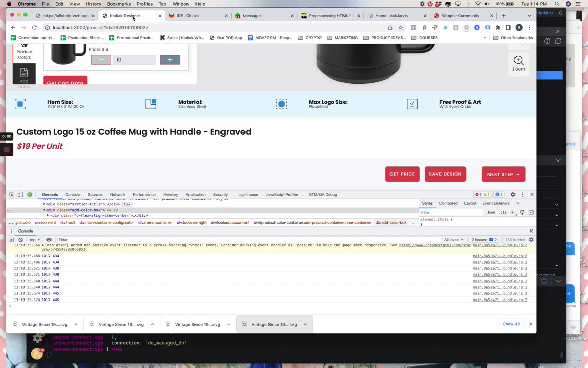Create a live expression with the eye icon
Viewport: 588px width, 368px height.
click(x=49, y=240)
